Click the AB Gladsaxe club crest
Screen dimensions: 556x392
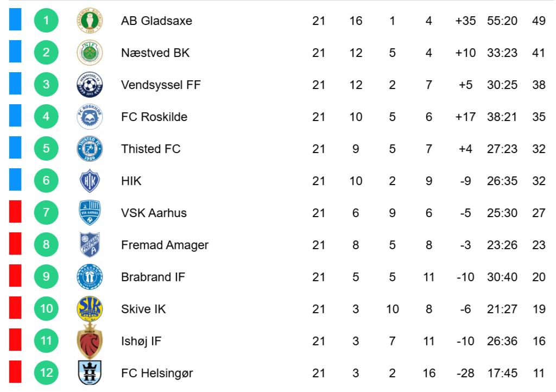click(x=90, y=21)
